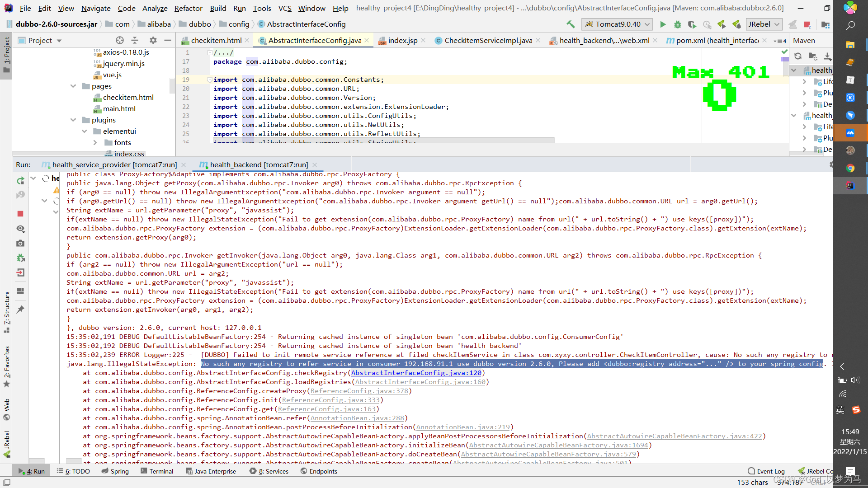Open Chrome from the Windows taskbar
Image resolution: width=868 pixels, height=488 pixels.
click(x=850, y=168)
